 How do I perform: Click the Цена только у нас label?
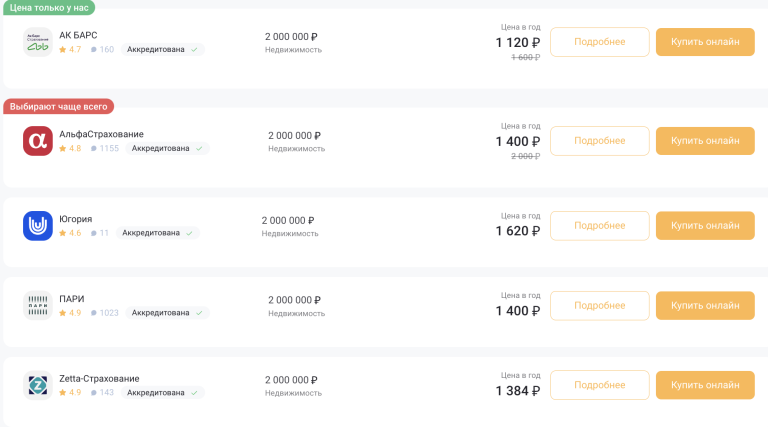[x=48, y=7]
